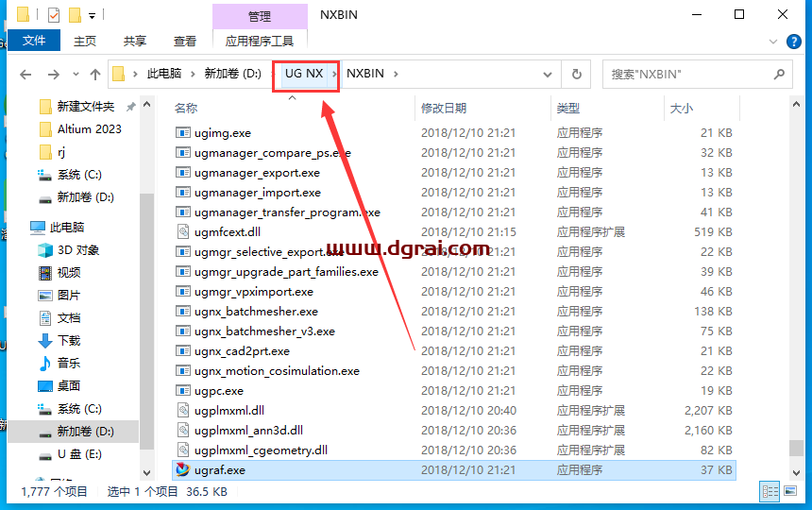This screenshot has height=510, width=812.
Task: Switch to large icons view layout
Action: coord(790,490)
